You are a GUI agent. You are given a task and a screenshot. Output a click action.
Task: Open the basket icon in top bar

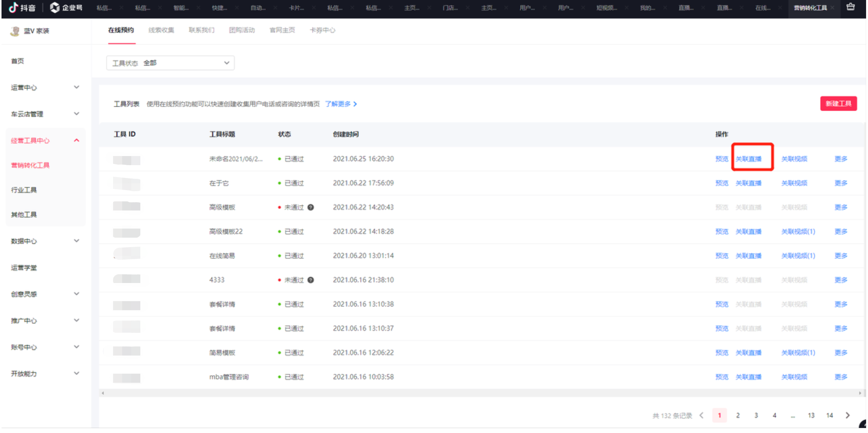850,7
